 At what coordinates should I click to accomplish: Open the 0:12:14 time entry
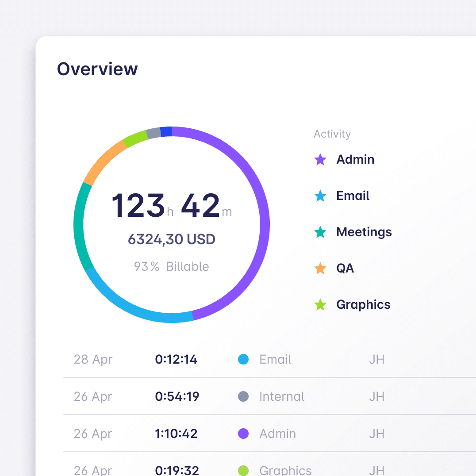click(x=176, y=359)
